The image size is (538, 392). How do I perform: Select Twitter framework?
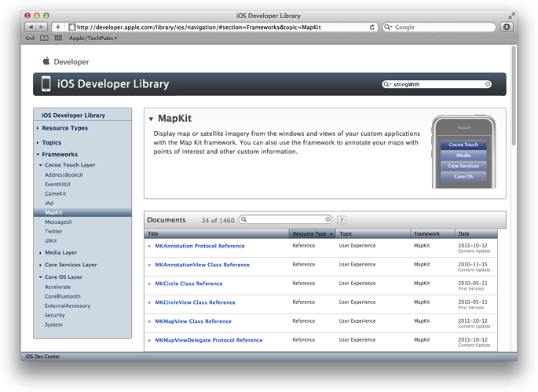tap(53, 232)
